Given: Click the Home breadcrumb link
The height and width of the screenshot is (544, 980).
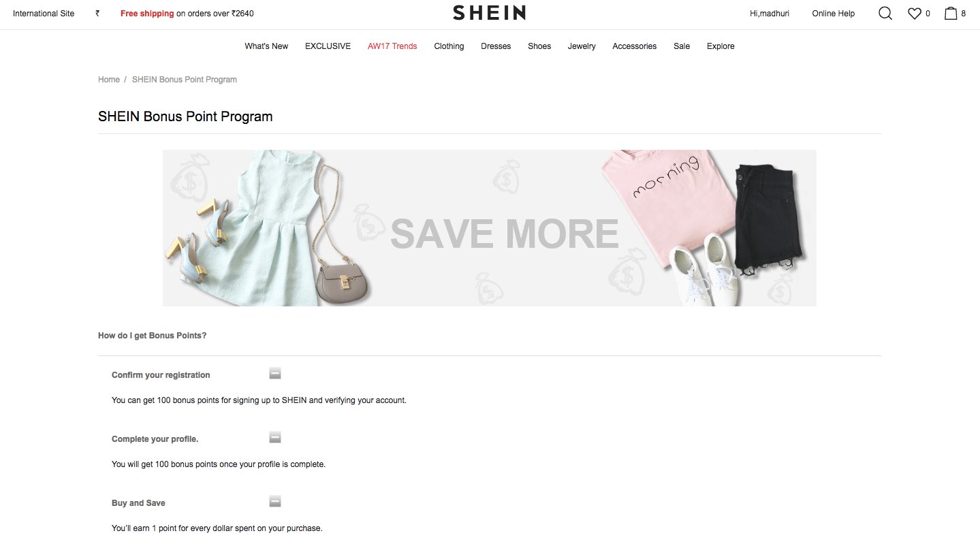Looking at the screenshot, I should point(109,80).
